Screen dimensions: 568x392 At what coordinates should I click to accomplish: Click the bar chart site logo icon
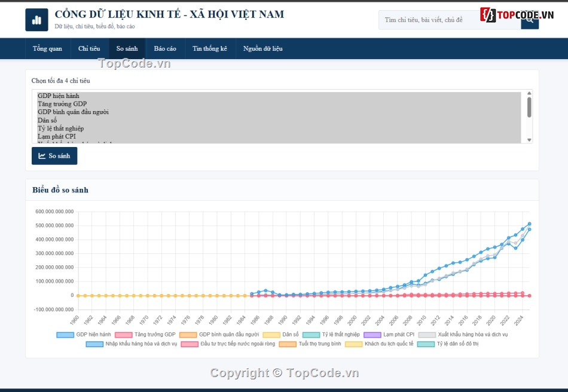click(36, 20)
